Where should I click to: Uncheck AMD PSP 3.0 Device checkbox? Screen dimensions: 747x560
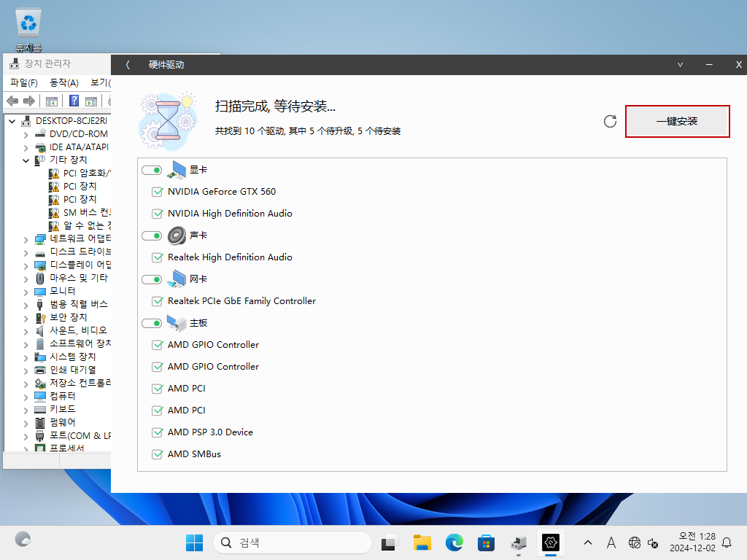158,433
